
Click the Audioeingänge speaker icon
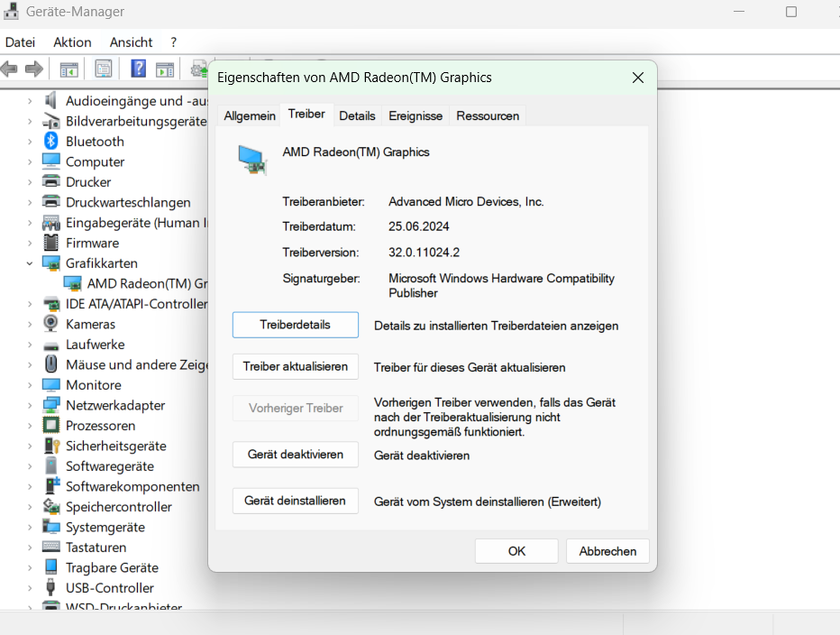pyautogui.click(x=50, y=100)
